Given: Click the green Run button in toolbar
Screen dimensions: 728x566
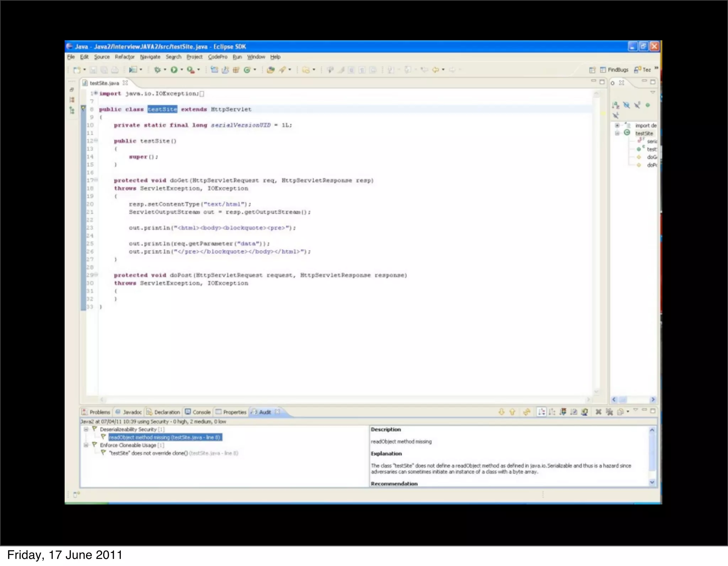Looking at the screenshot, I should tap(174, 70).
